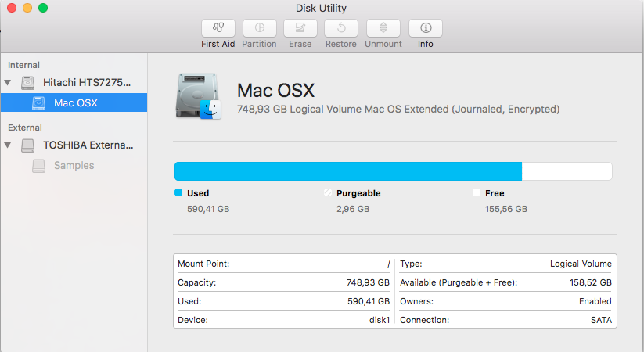Click the white free portion of storage bar
The width and height of the screenshot is (644, 352).
(x=567, y=171)
